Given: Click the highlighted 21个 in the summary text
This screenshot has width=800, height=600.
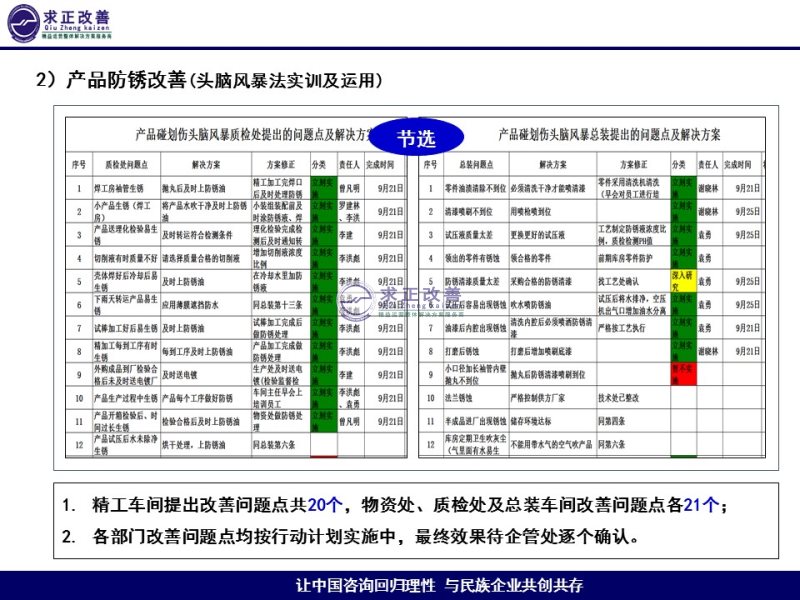Looking at the screenshot, I should click(699, 504).
